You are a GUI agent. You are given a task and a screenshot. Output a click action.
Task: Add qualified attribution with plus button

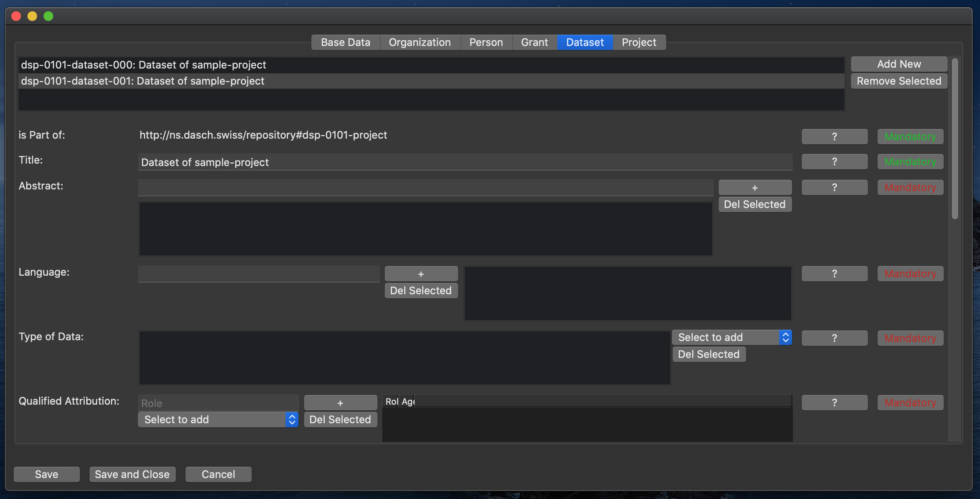pyautogui.click(x=340, y=403)
